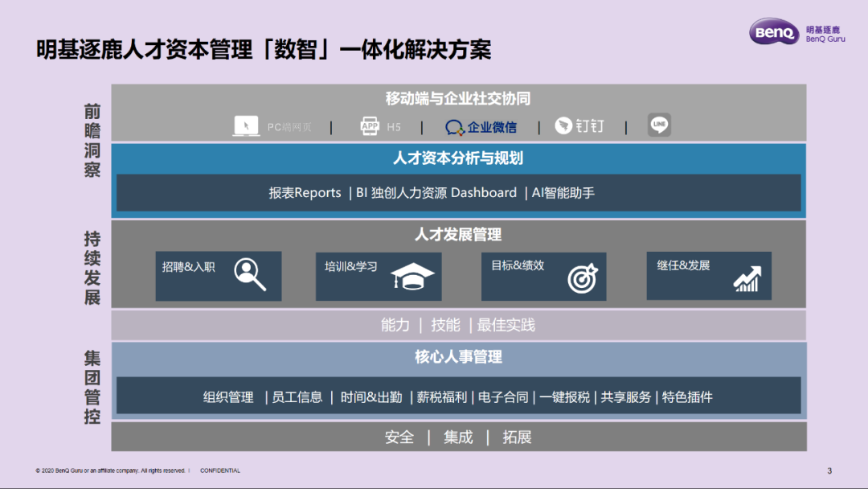Select the 目标&绩效 card label
This screenshot has height=489, width=868.
click(x=518, y=265)
